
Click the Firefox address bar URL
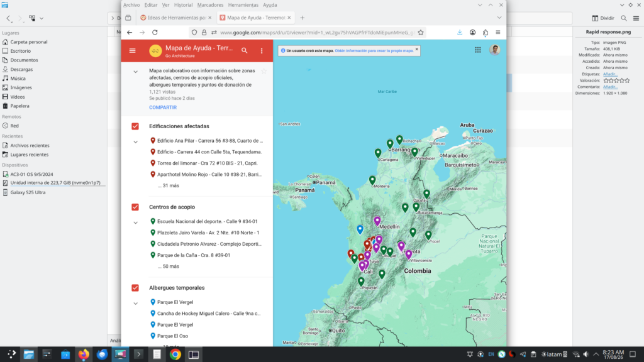(x=317, y=33)
